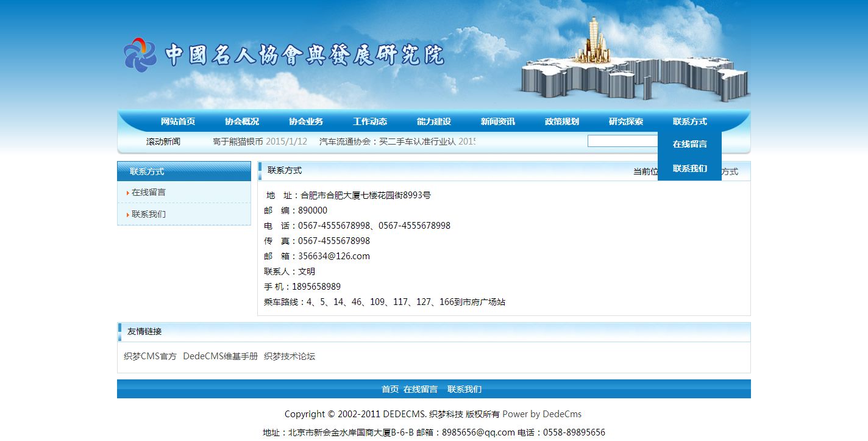
Task: Open the 织梦技术论坛 link
Action: coord(290,356)
